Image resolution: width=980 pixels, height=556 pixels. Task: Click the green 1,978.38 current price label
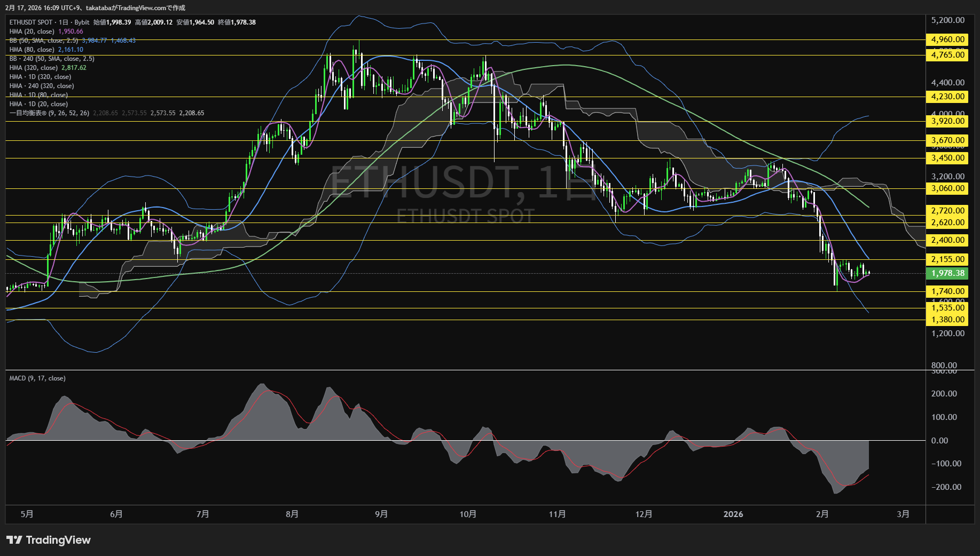click(947, 273)
